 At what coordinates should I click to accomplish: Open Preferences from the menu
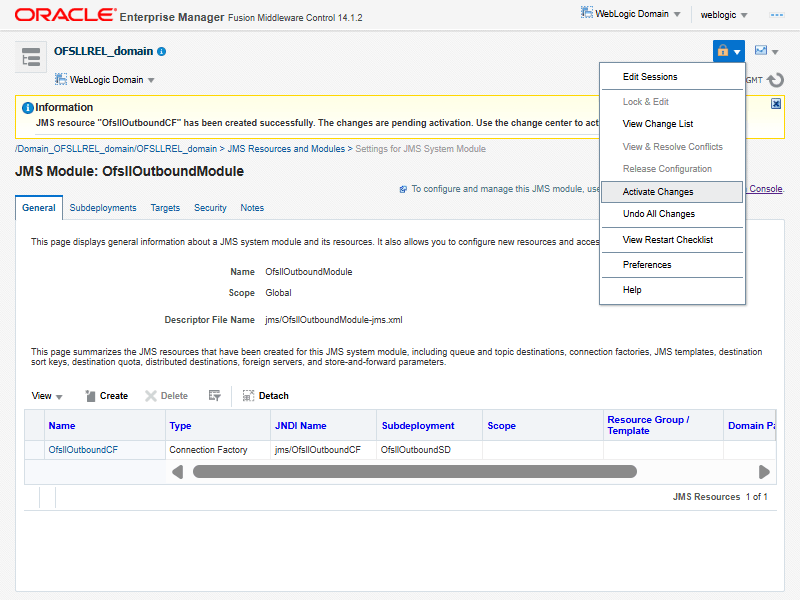point(646,264)
